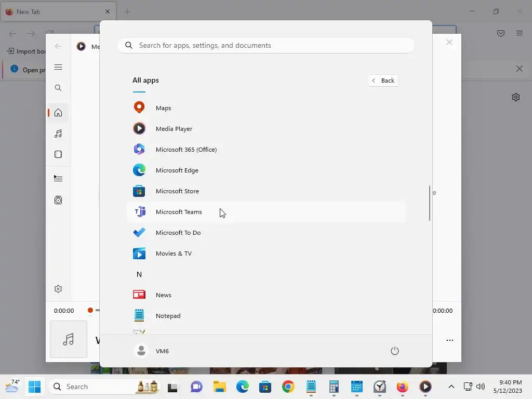
Task: Select the letter N section header
Action: click(x=139, y=274)
